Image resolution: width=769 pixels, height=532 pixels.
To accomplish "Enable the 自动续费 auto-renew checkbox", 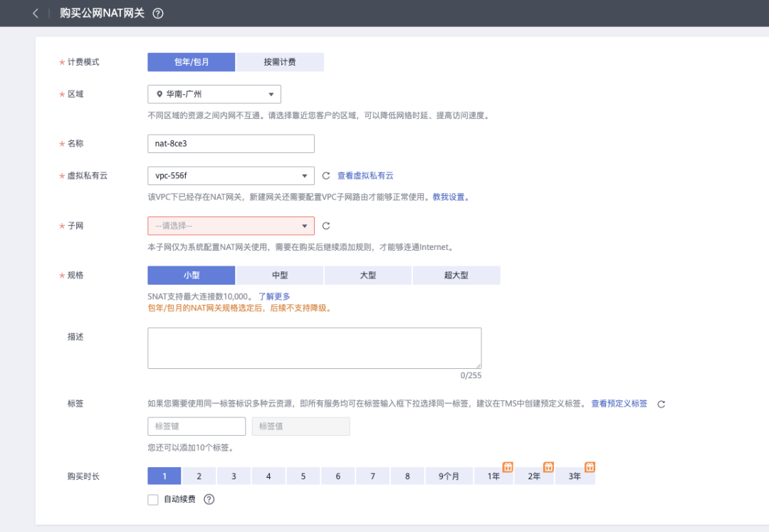I will (x=152, y=499).
